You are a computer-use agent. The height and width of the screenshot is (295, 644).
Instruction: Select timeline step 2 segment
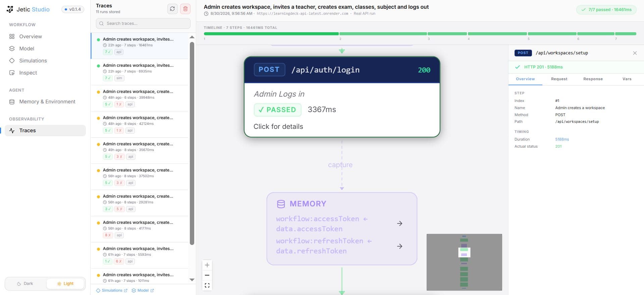pos(383,34)
